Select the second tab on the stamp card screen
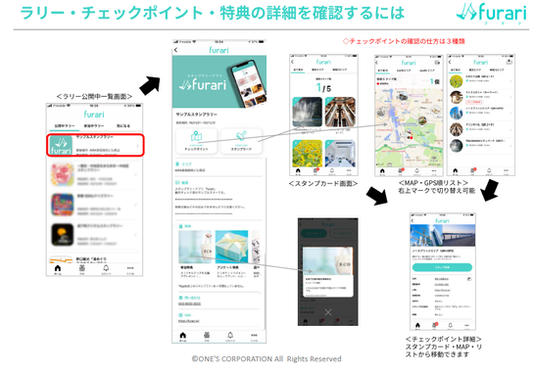Screen dimensions: 535x371 [x=318, y=70]
